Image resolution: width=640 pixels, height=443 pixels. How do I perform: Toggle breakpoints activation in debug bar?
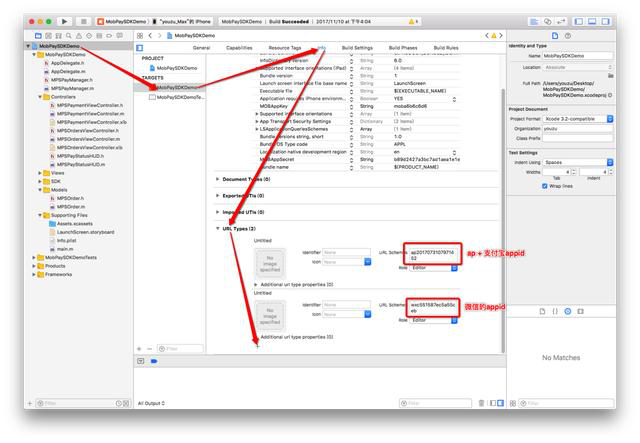(x=154, y=361)
